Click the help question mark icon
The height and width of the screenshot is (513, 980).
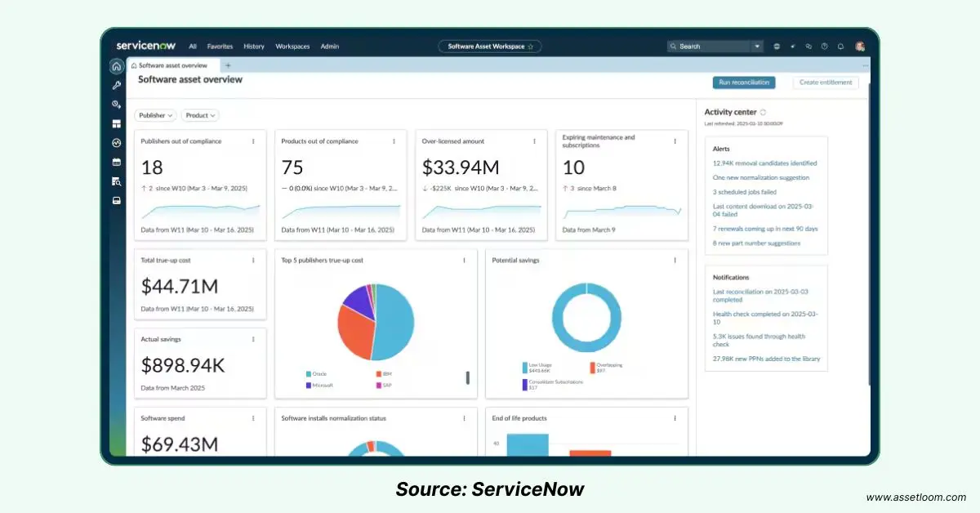(824, 47)
